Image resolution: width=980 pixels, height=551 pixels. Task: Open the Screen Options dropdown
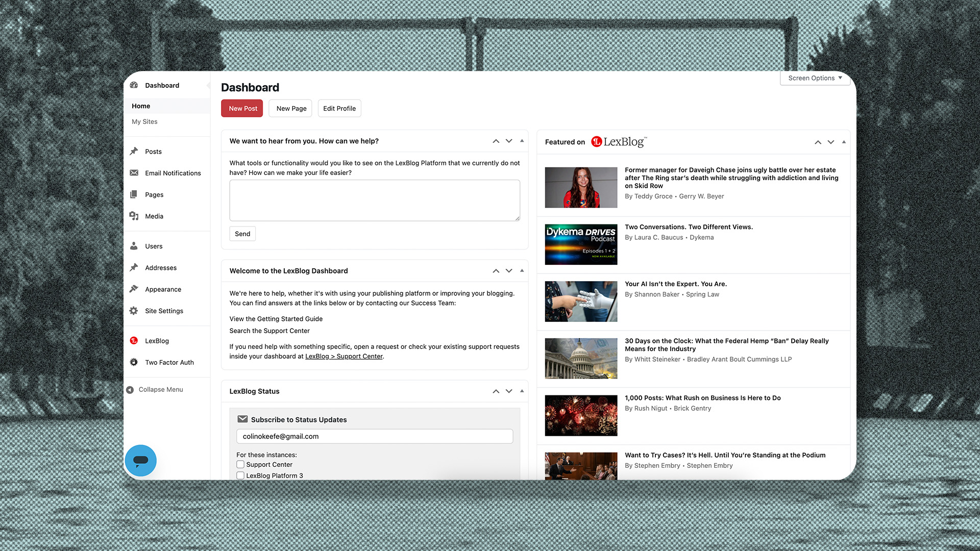coord(815,78)
